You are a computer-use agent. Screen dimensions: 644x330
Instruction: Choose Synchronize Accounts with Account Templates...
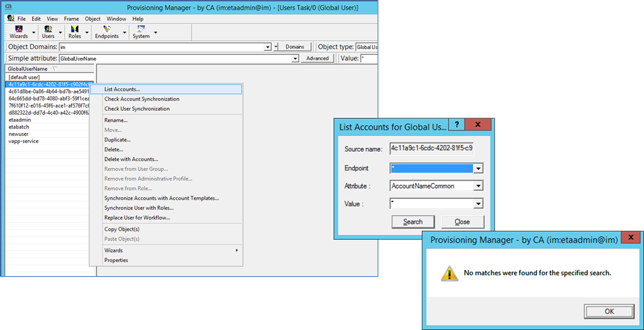pyautogui.click(x=166, y=198)
